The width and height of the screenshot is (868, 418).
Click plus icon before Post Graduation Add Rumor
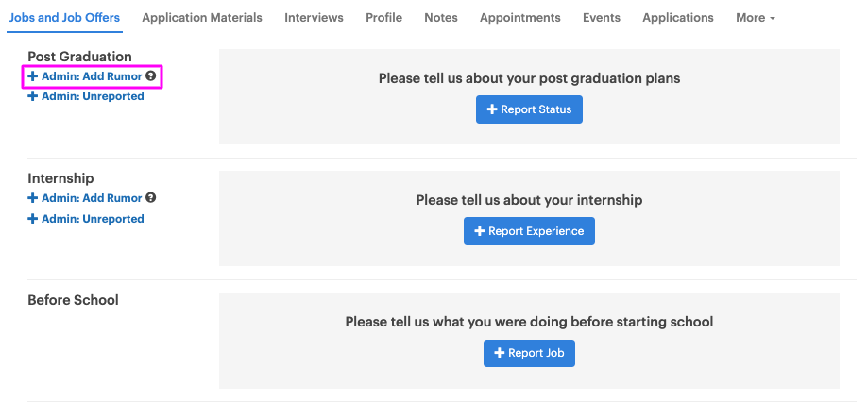(x=33, y=76)
